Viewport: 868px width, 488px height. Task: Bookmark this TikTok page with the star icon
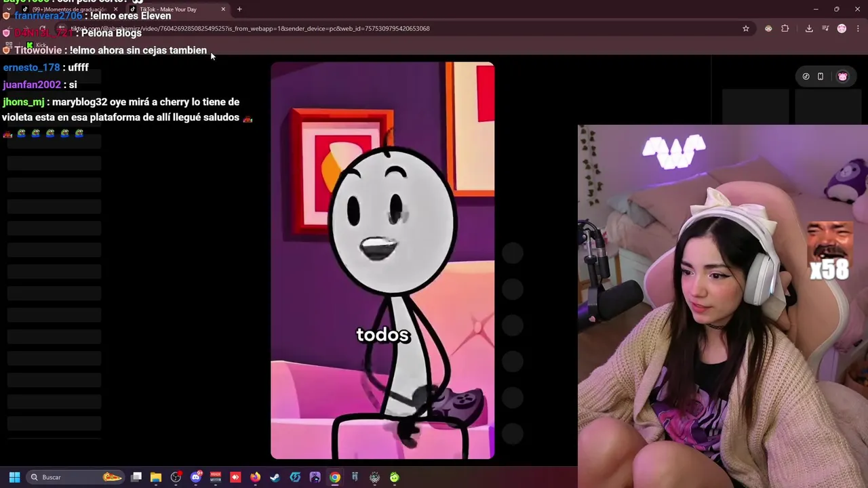pos(746,28)
